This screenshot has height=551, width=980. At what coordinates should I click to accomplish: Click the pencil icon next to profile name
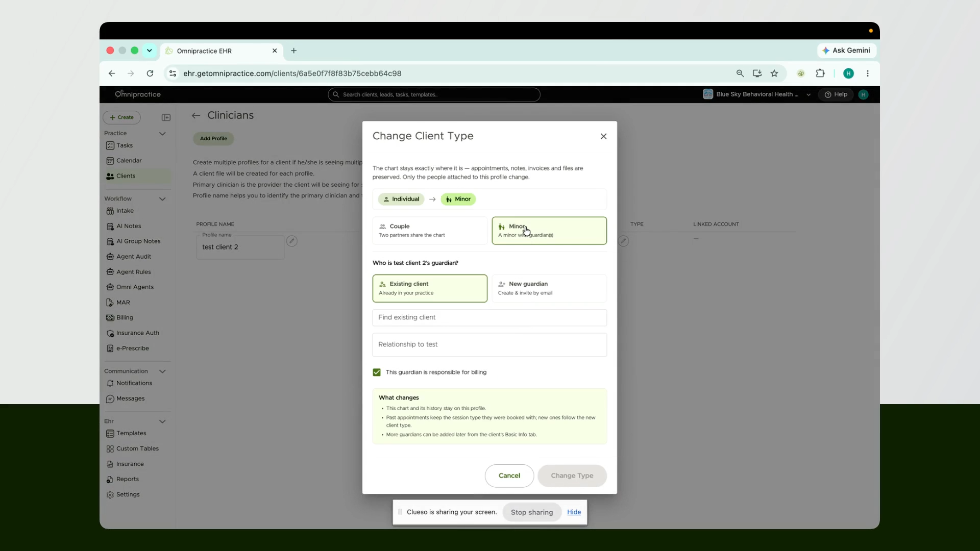[x=291, y=241]
